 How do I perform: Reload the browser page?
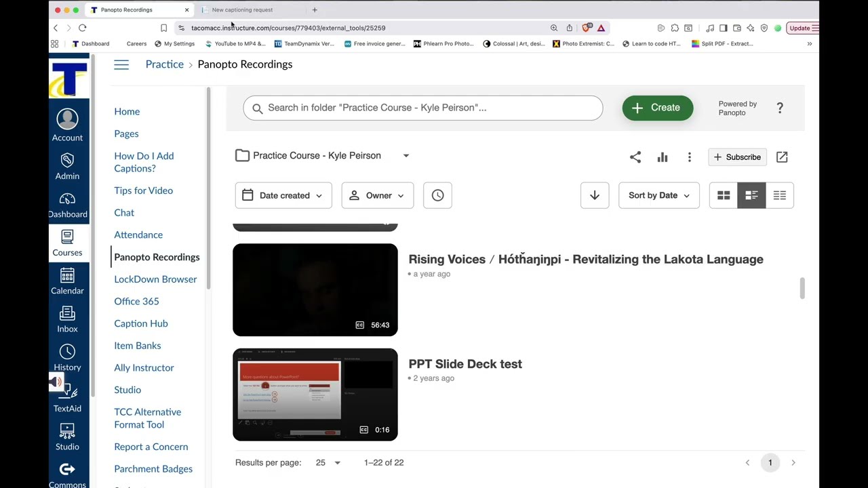(82, 28)
